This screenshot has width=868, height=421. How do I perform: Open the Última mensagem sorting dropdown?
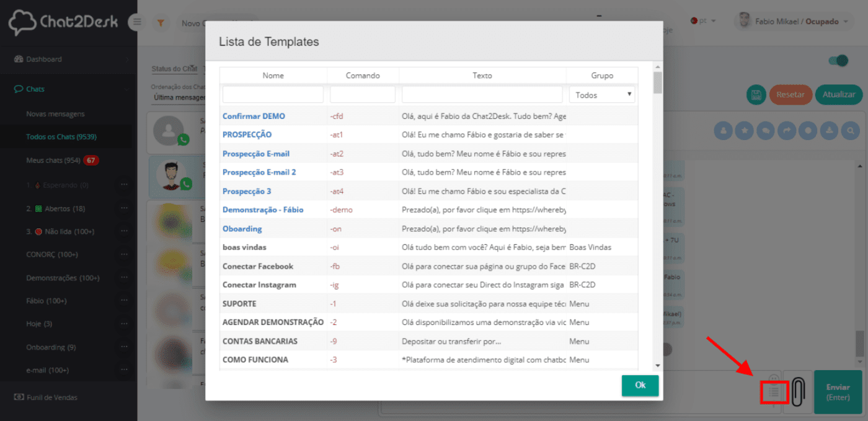tap(179, 97)
